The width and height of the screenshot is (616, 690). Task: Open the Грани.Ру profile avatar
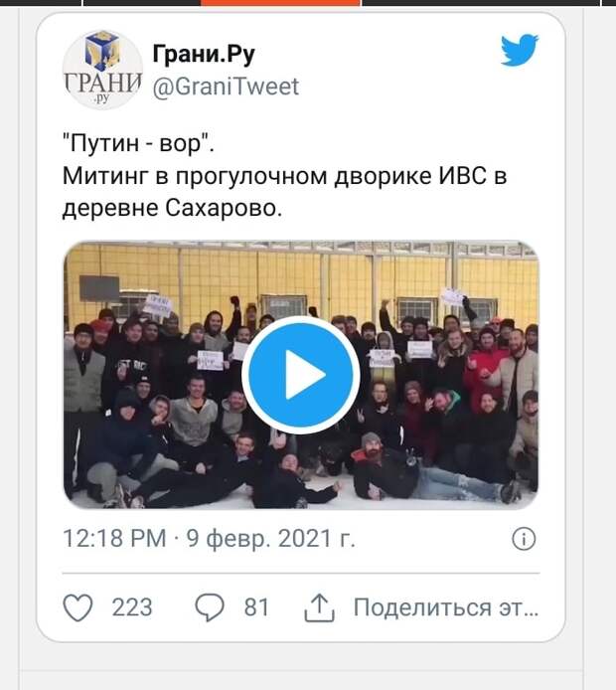point(102,70)
